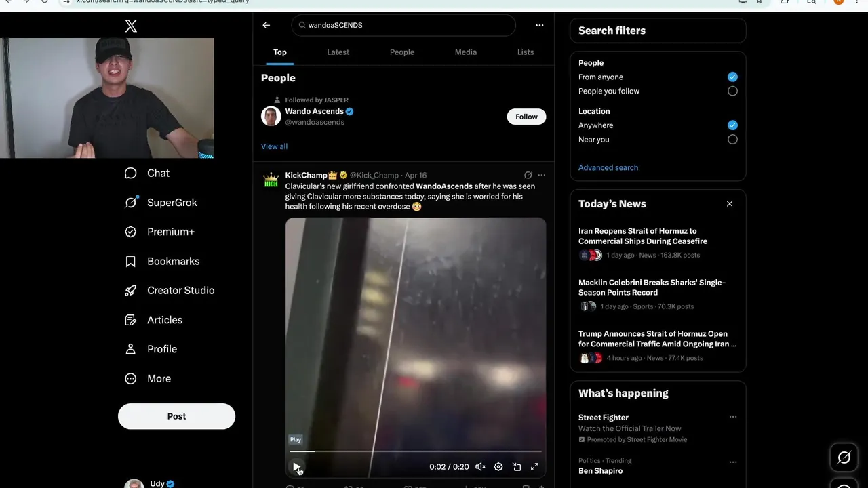Open Wando Ascends profile avatar

271,116
